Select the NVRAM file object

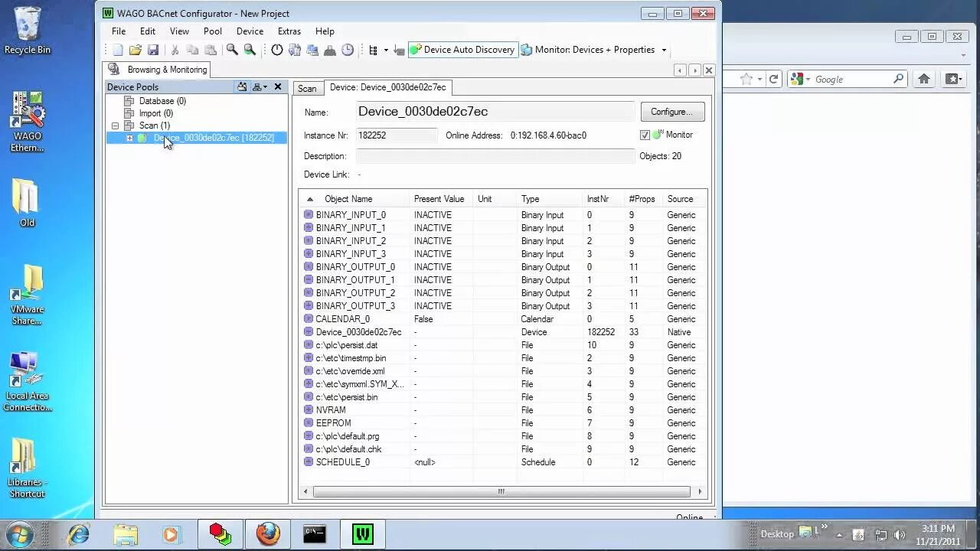501,410
